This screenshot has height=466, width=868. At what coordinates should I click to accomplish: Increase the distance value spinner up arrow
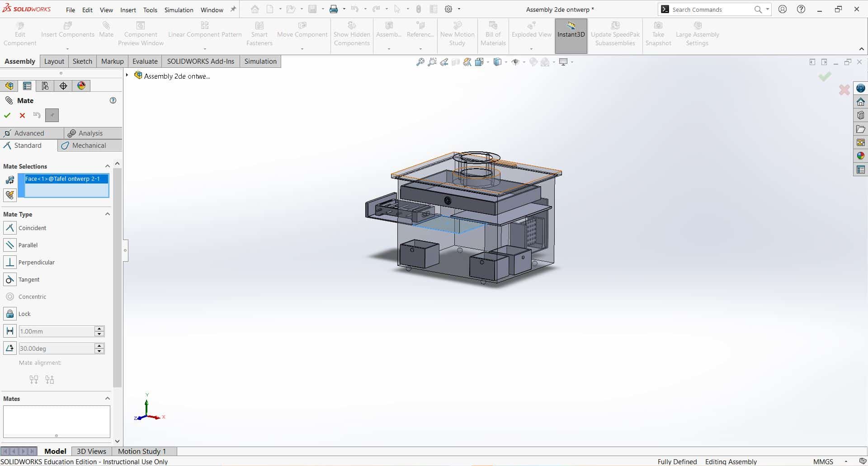(x=99, y=329)
